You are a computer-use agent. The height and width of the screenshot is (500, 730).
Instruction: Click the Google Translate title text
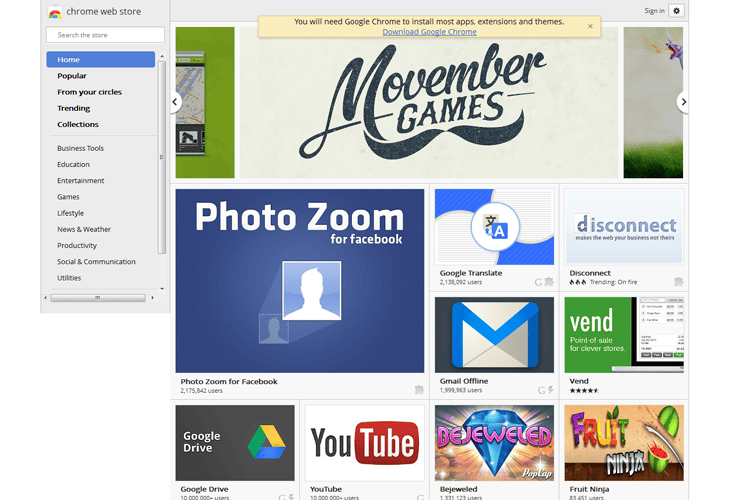click(x=471, y=273)
